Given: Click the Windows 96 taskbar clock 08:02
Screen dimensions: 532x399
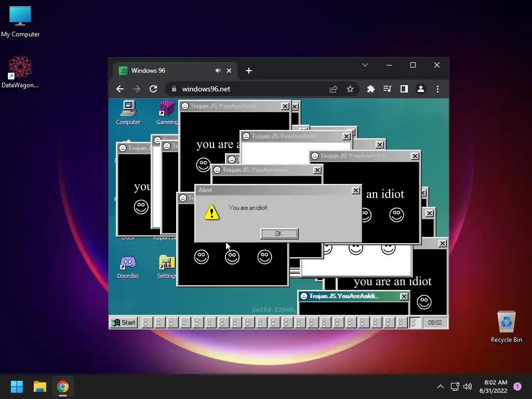Looking at the screenshot, I should (x=435, y=322).
